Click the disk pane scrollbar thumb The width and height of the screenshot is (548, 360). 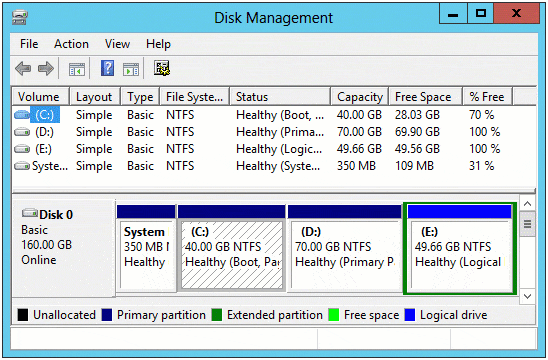pos(527,224)
